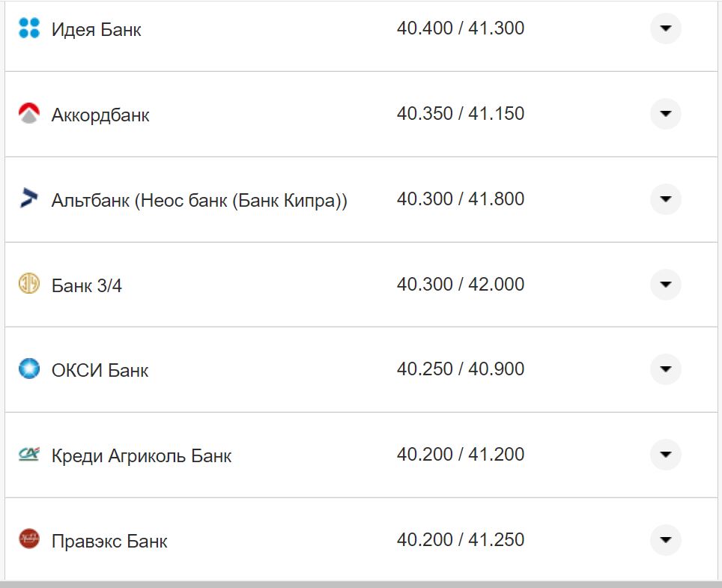Open the Аккордбанк name link
This screenshot has width=722, height=588.
click(100, 115)
